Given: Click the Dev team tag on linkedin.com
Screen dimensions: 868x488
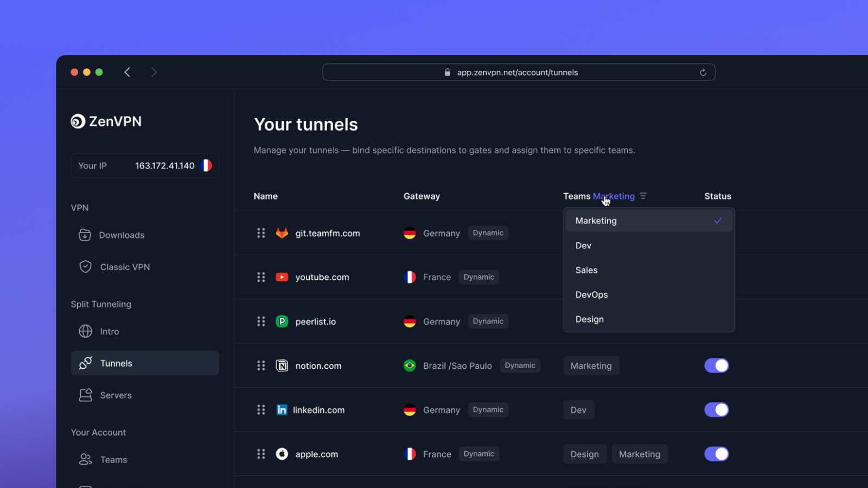Looking at the screenshot, I should point(578,410).
